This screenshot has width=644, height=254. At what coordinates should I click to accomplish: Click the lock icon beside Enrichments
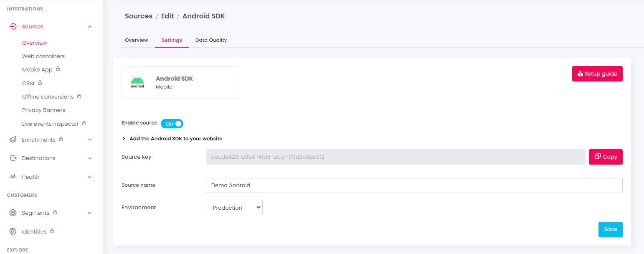pos(61,139)
